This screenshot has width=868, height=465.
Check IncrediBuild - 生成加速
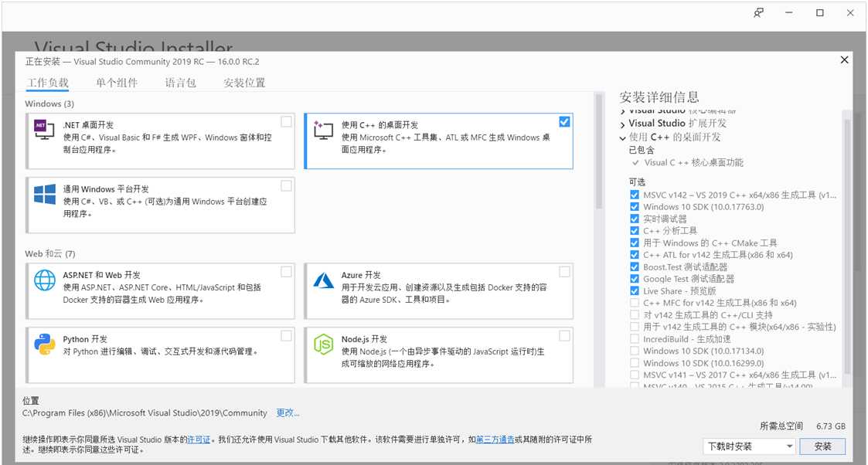[635, 339]
